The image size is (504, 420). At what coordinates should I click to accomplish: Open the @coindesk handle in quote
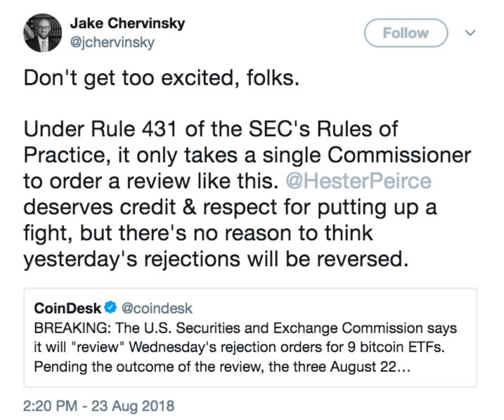[158, 308]
